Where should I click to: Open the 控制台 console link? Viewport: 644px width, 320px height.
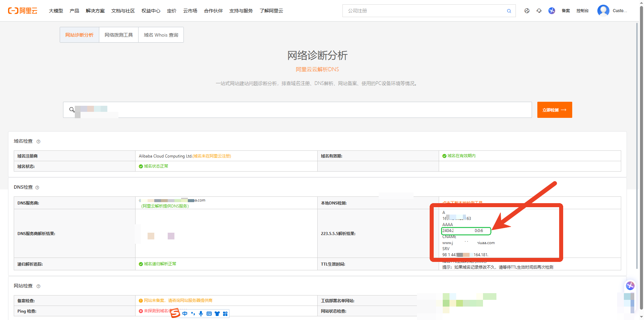click(583, 11)
